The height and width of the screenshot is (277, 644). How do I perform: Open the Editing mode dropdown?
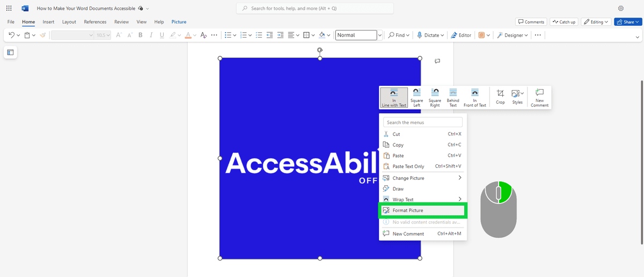click(x=596, y=22)
